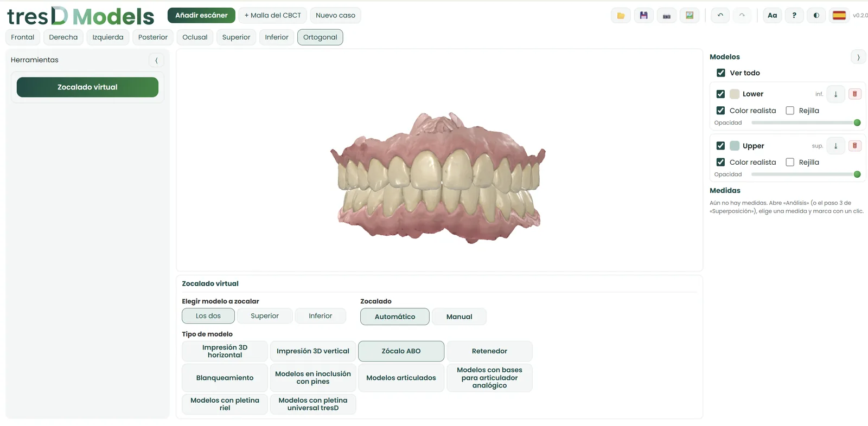Image resolution: width=868 pixels, height=426 pixels.
Task: Switch to the Frontal view
Action: click(x=23, y=37)
